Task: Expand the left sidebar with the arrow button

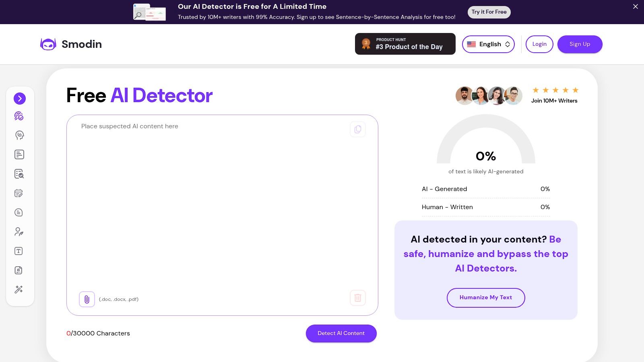Action: tap(20, 99)
